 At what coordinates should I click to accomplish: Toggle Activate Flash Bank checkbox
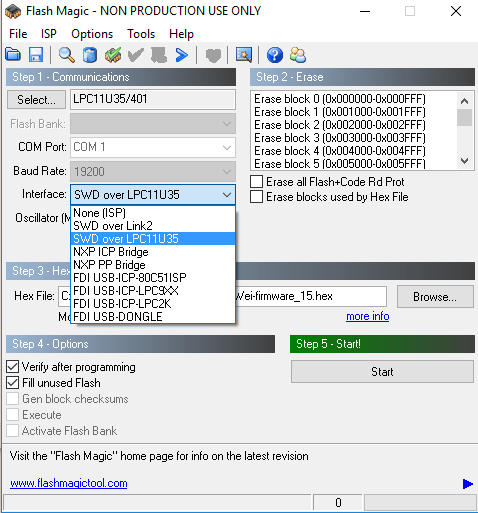pos(12,431)
